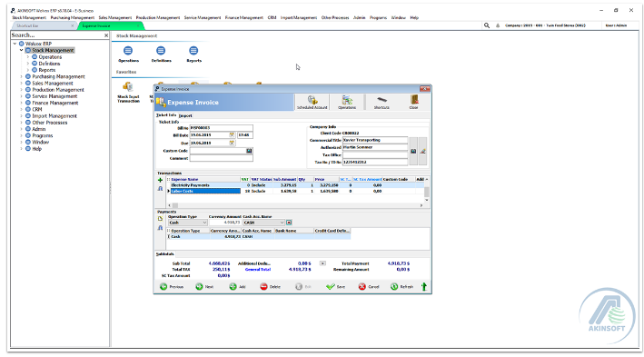Screen dimensions: 644x357
Task: Click the small button beside Additional Deductions value
Action: click(x=322, y=263)
